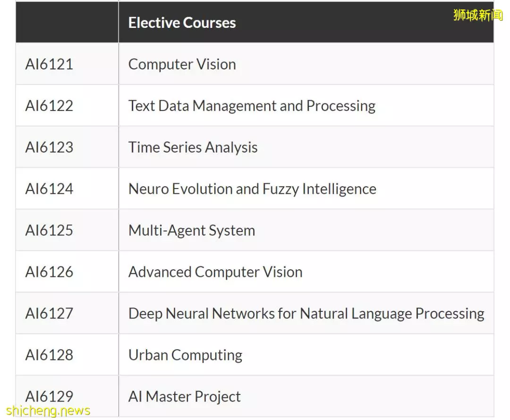Click Text Data Management and Processing
The width and height of the screenshot is (510, 420).
(252, 106)
